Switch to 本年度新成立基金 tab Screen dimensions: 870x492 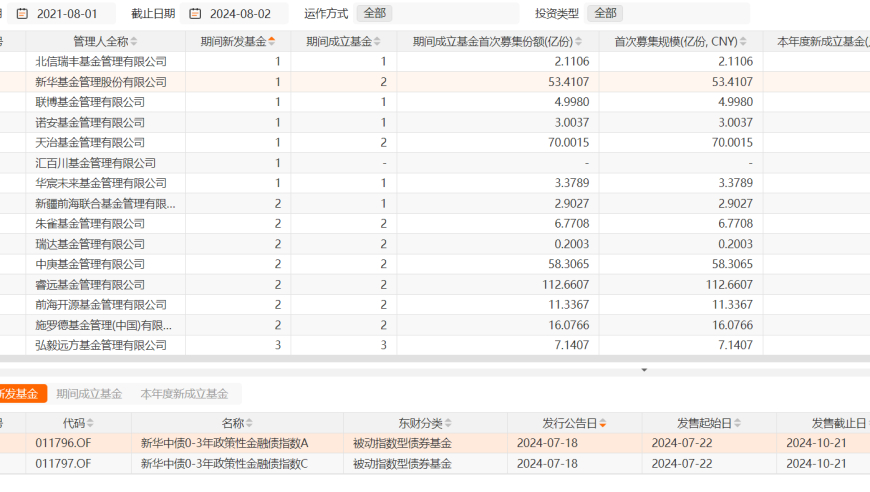(184, 394)
